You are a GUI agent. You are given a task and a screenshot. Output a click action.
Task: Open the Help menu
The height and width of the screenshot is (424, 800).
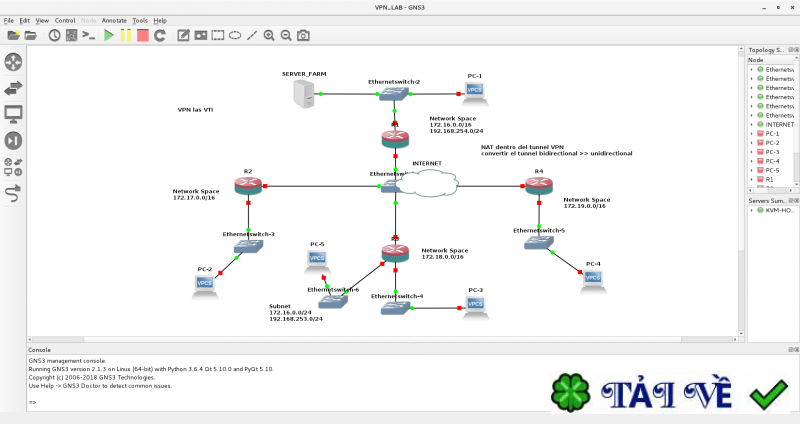[160, 20]
